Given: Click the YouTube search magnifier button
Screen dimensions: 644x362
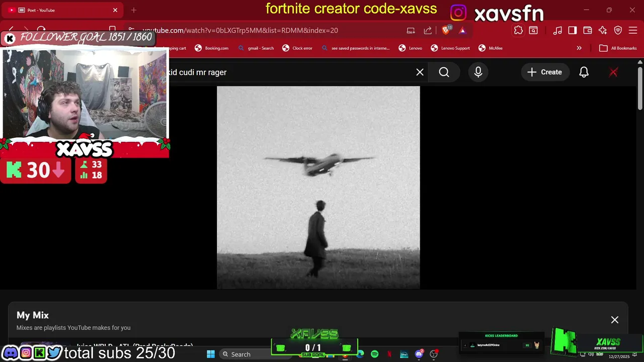Looking at the screenshot, I should [444, 72].
